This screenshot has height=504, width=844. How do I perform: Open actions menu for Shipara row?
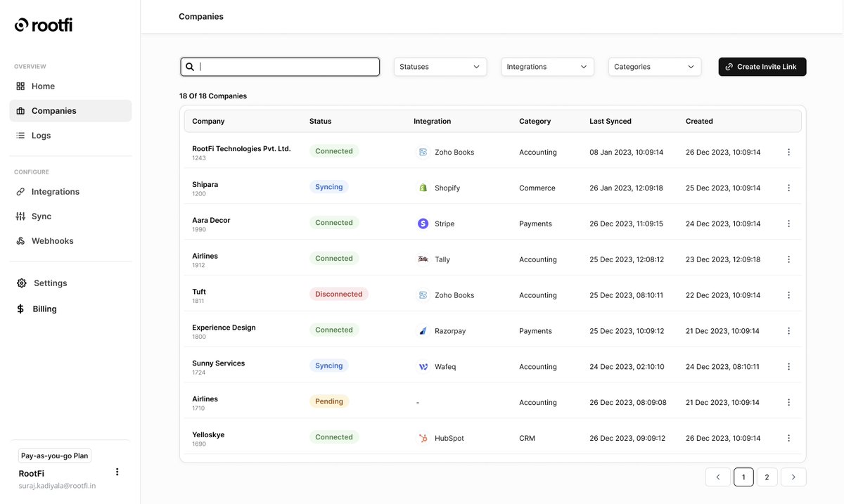(788, 188)
